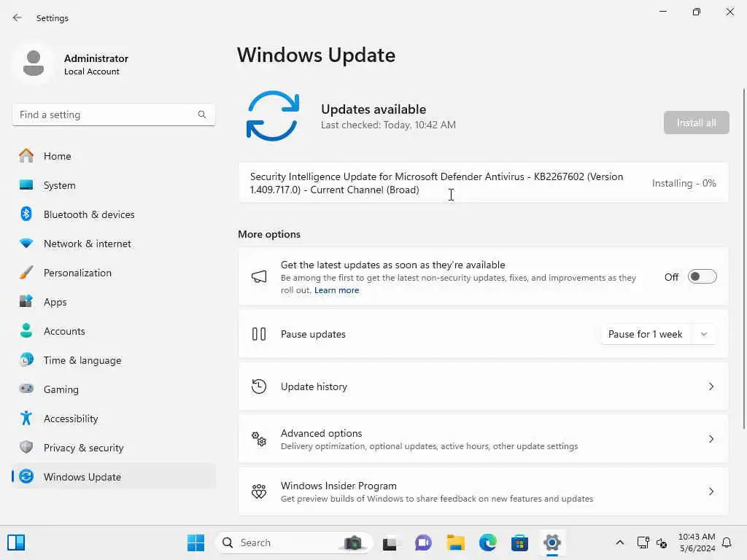
Task: Click the camera icon in taskbar search
Action: point(353,542)
